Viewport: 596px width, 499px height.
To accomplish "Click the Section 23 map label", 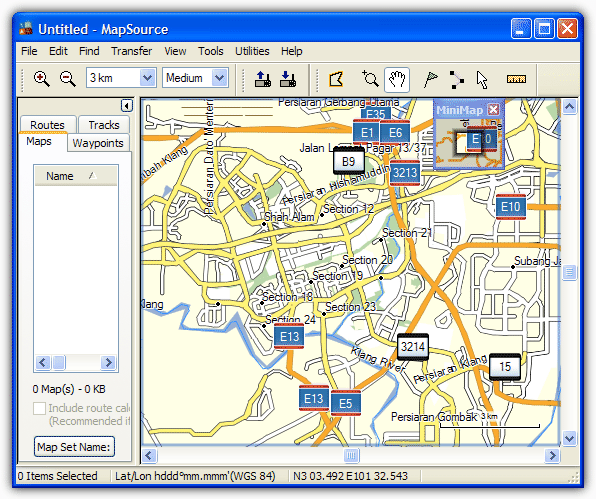I will coord(350,307).
